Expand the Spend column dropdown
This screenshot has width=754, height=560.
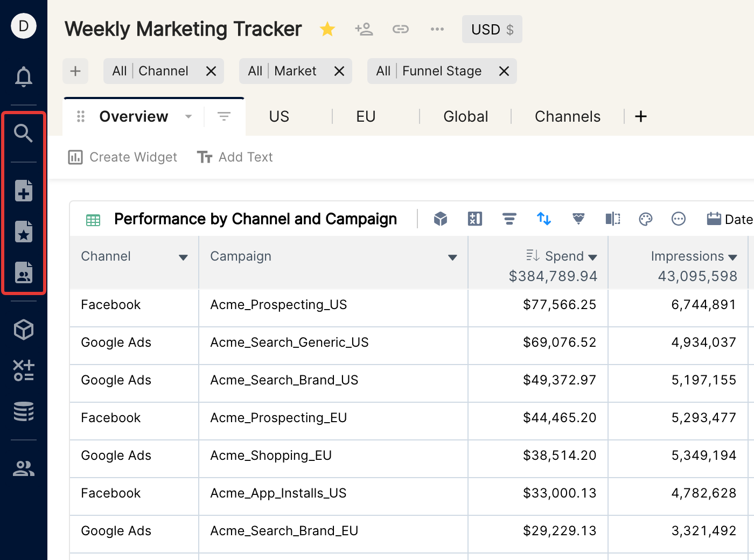pyautogui.click(x=592, y=257)
